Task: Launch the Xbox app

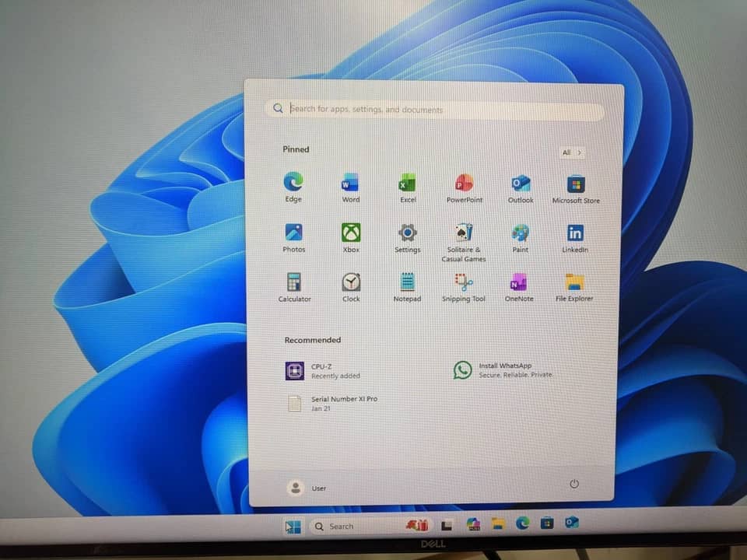Action: (x=351, y=238)
